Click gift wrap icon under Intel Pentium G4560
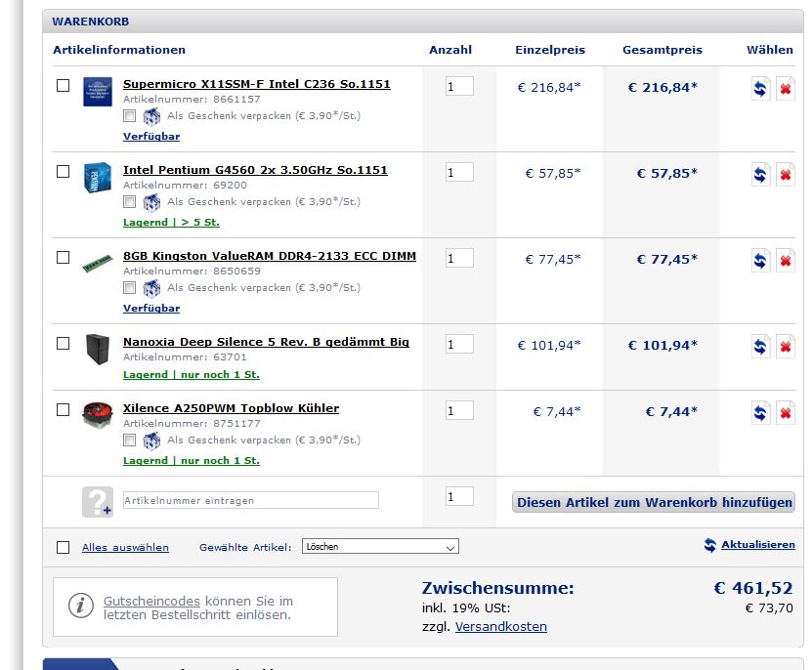 coord(151,202)
